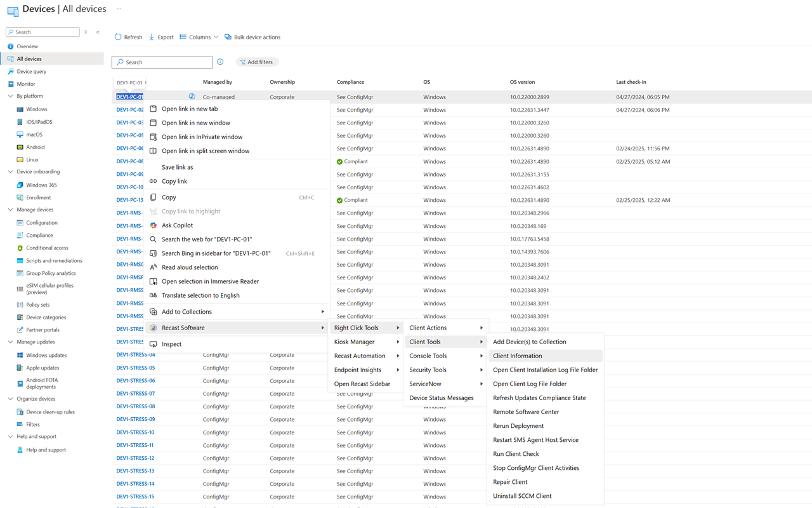Select iOS/iPadOS platform icon
Viewport: 812px width, 508px height.
(20, 122)
